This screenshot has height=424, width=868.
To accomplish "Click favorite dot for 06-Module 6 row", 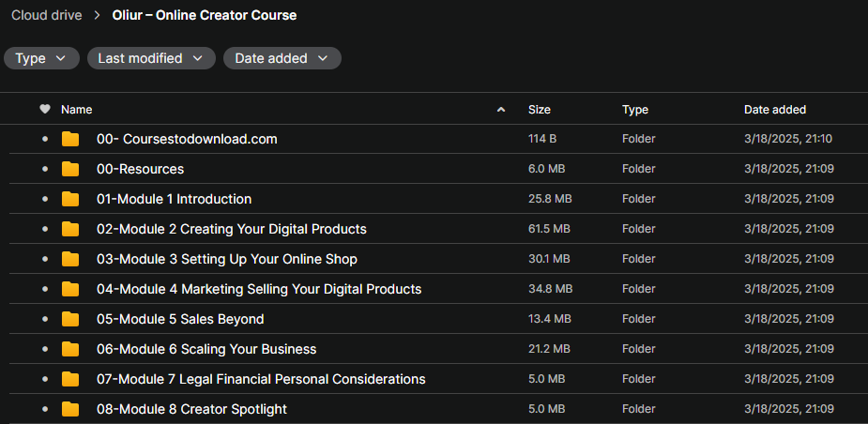I will [45, 349].
